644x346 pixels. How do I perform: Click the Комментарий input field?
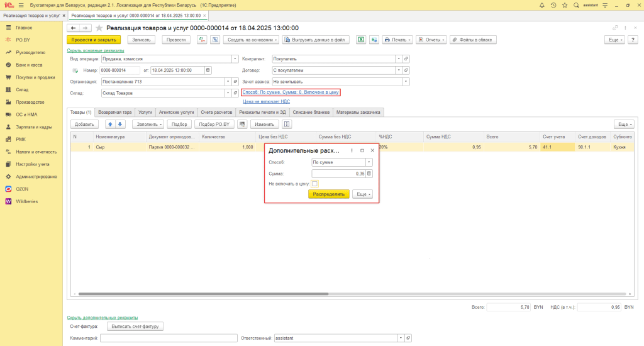coord(169,338)
